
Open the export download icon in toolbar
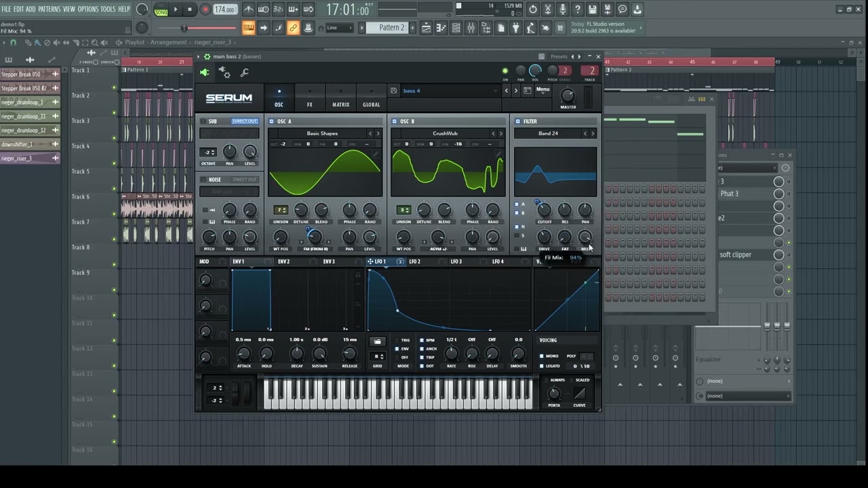point(637,9)
